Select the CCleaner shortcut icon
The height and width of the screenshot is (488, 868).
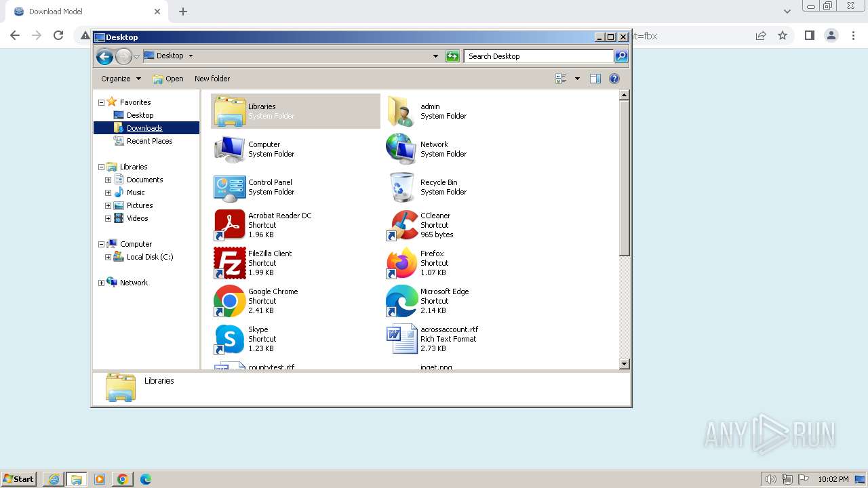pyautogui.click(x=401, y=225)
